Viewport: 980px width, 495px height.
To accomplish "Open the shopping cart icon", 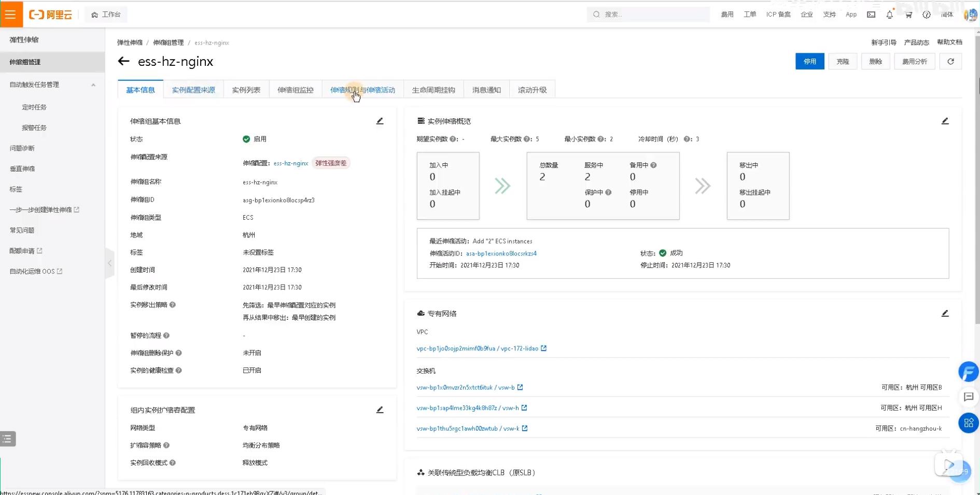I will pos(908,15).
